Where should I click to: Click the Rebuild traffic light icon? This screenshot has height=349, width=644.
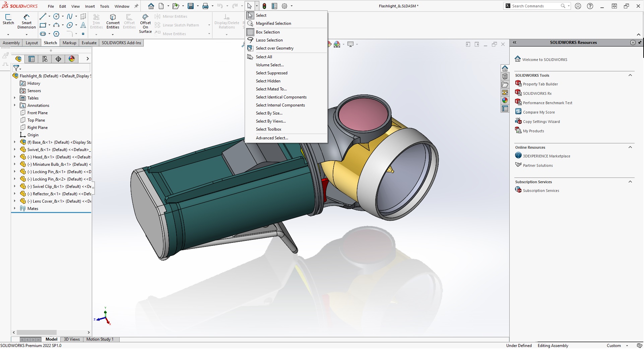264,6
